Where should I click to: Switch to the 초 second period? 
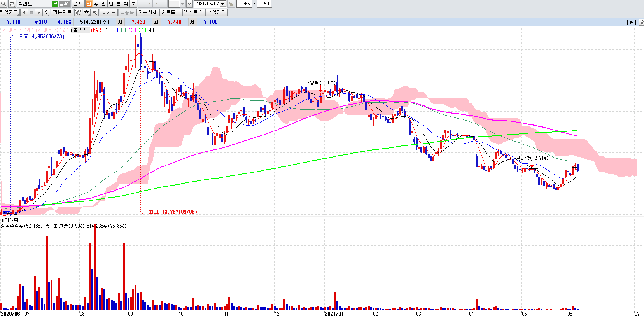click(133, 4)
